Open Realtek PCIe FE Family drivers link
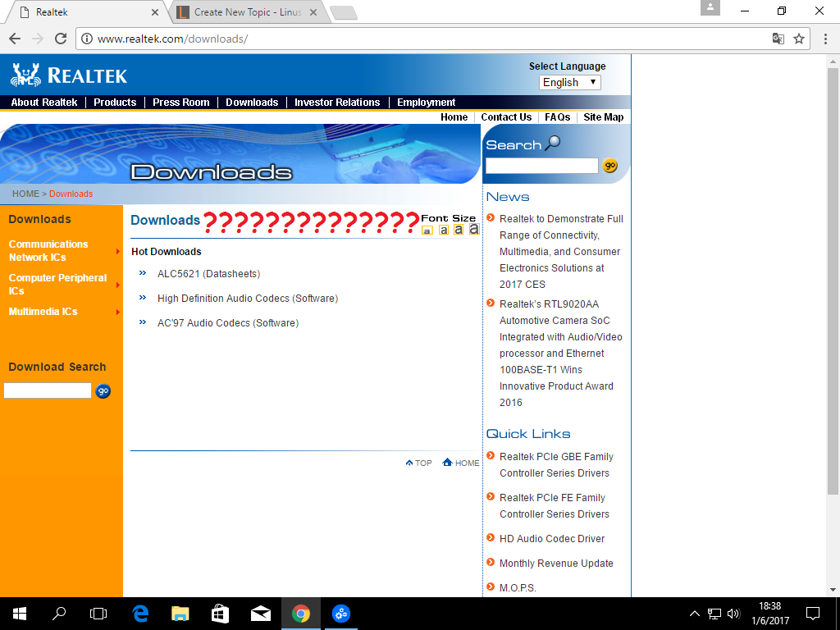The image size is (840, 630). pos(554,505)
